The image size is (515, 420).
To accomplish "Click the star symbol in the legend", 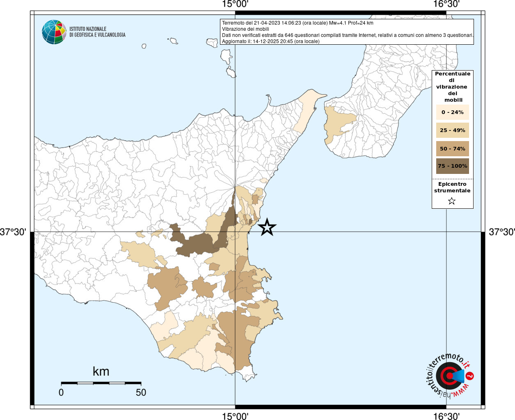I will pyautogui.click(x=452, y=201).
